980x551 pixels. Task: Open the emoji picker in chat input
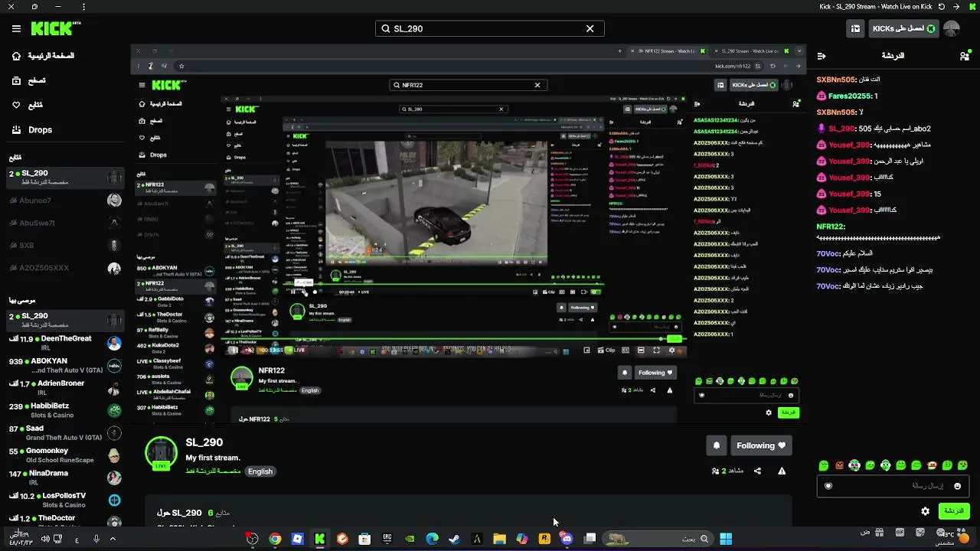(957, 486)
